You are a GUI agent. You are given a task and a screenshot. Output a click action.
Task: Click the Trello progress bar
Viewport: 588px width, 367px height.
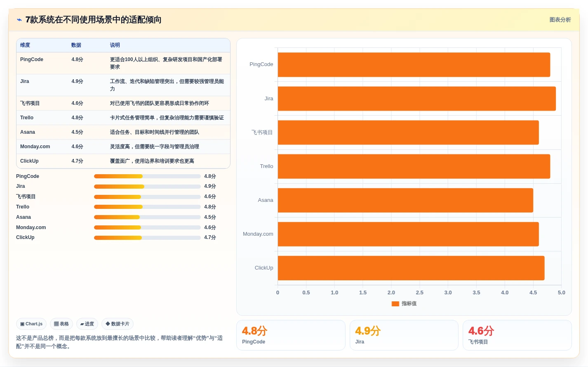pos(147,207)
